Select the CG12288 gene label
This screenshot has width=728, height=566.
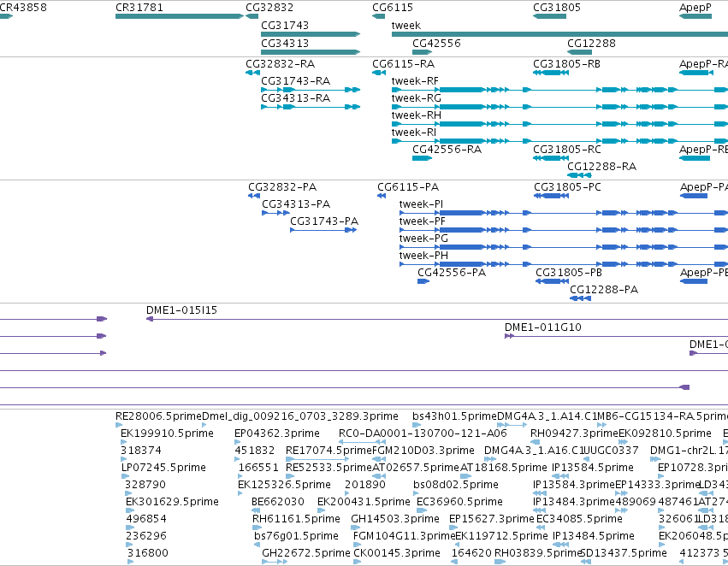click(x=591, y=43)
